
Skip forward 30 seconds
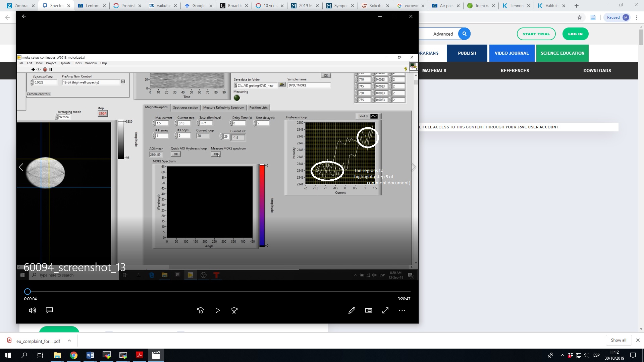234,310
